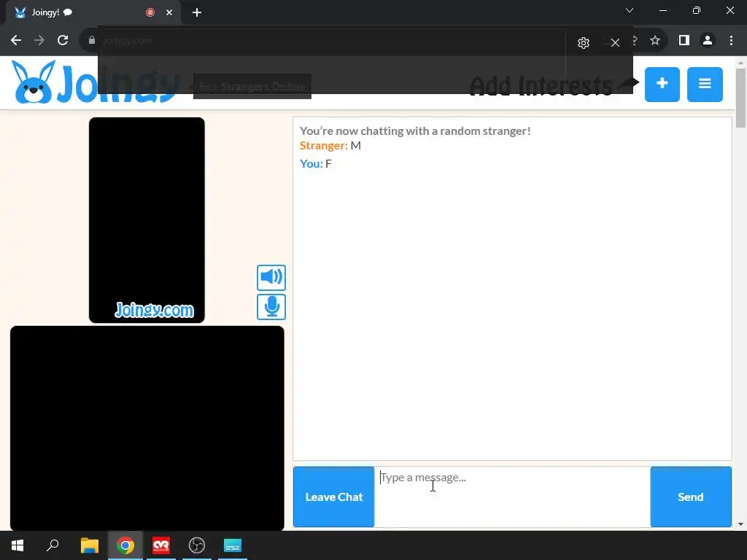
Task: Open the red recorder app in taskbar
Action: [x=161, y=545]
